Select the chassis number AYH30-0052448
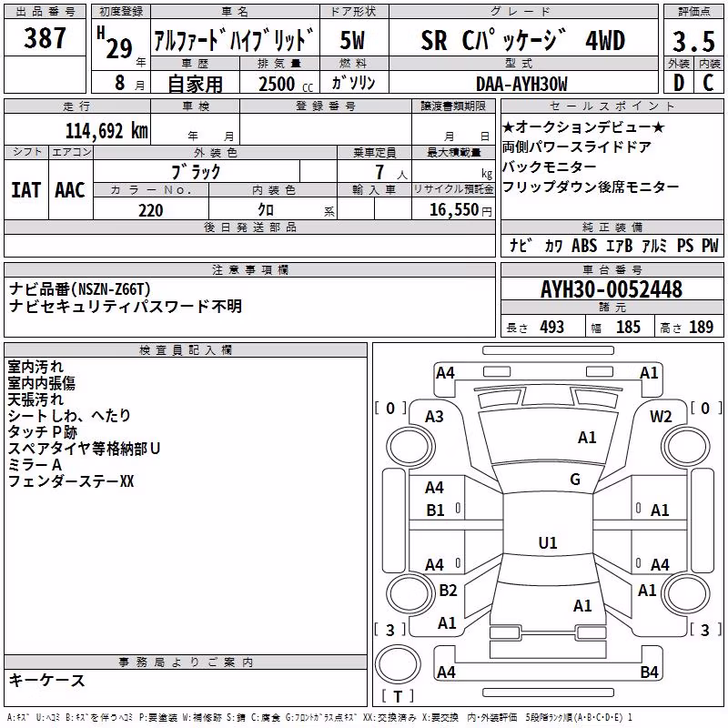 click(611, 289)
